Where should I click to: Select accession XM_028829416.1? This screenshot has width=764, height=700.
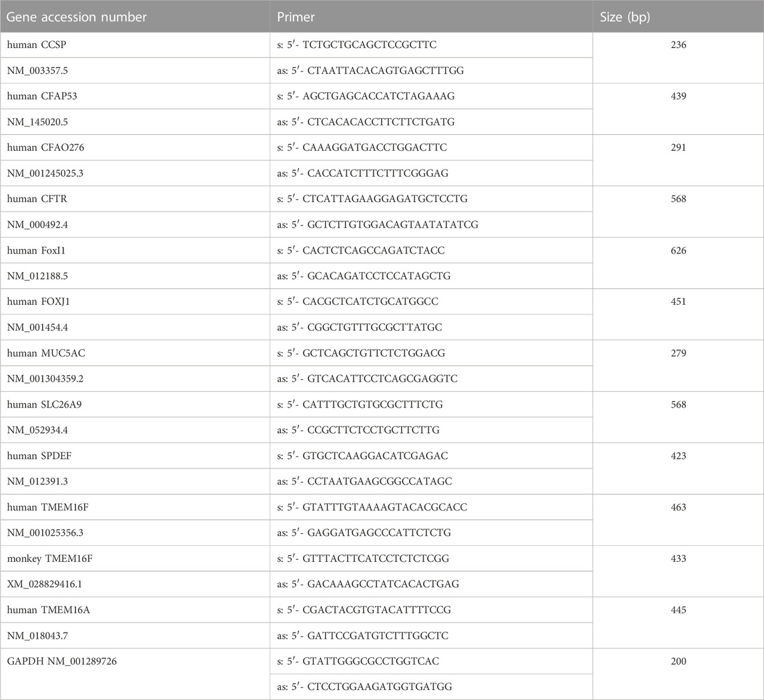click(45, 584)
